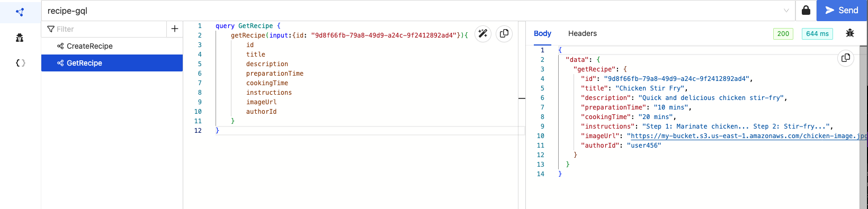Click the CreateRecipe request node icon
This screenshot has height=209, width=868.
point(60,46)
